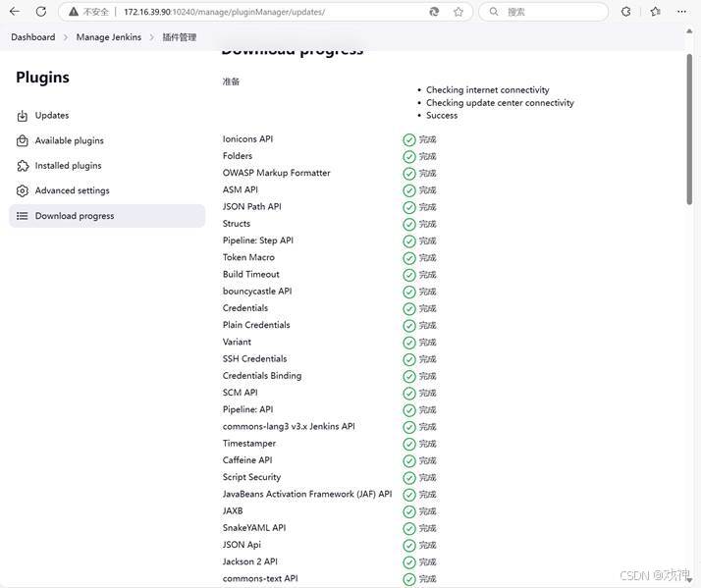
Task: Expand the chevron after Dashboard breadcrumb
Action: (66, 37)
